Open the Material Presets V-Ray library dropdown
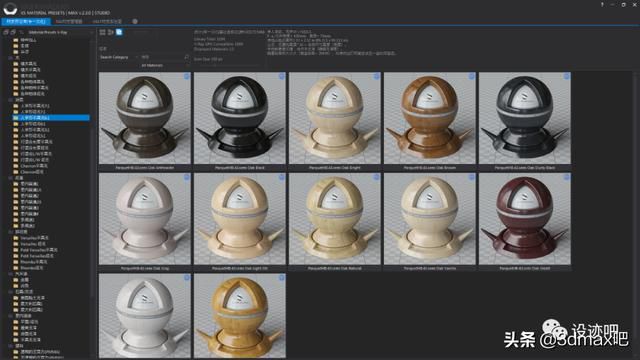The width and height of the screenshot is (640, 360). coord(58,32)
